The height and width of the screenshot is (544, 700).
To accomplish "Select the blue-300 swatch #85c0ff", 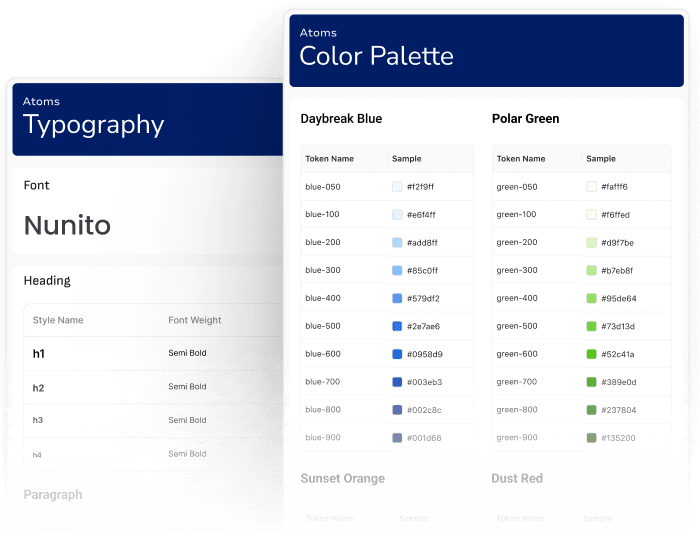I will [397, 270].
